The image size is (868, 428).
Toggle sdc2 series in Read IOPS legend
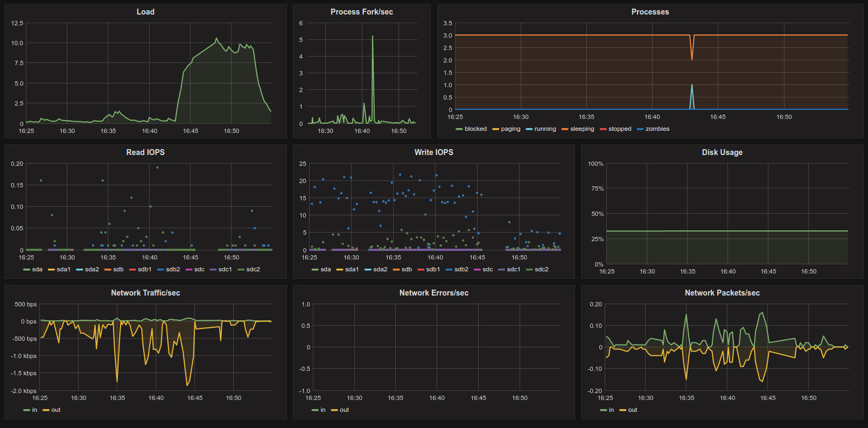point(249,269)
